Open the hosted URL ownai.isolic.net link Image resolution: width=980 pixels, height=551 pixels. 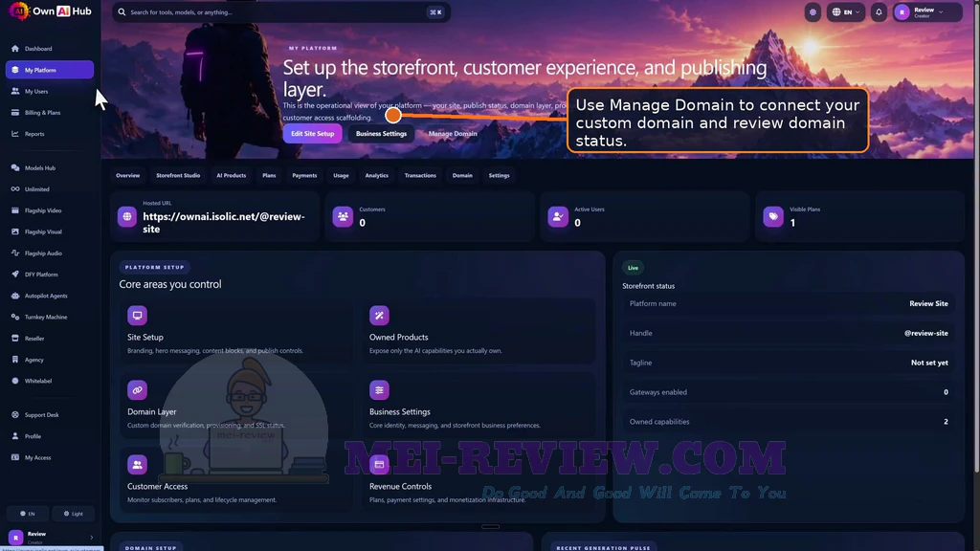(224, 223)
